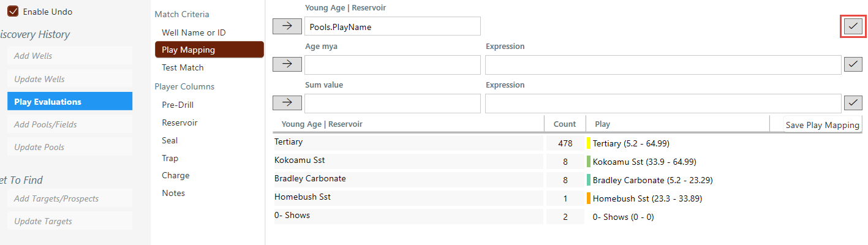Open the Test Match item

click(183, 67)
